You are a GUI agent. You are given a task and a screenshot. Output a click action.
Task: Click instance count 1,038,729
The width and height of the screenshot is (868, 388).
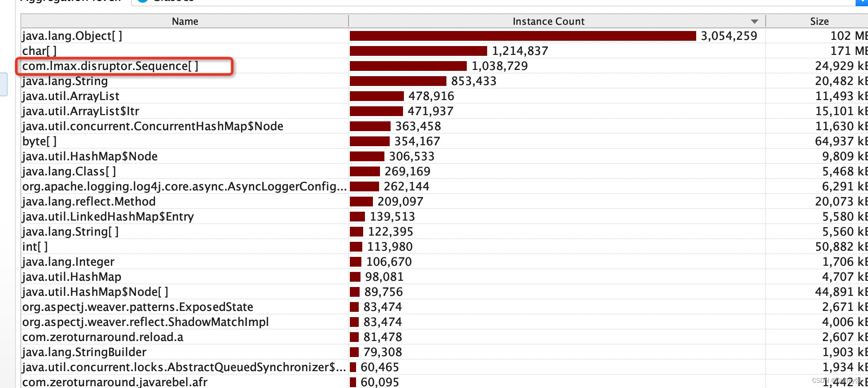[x=500, y=66]
